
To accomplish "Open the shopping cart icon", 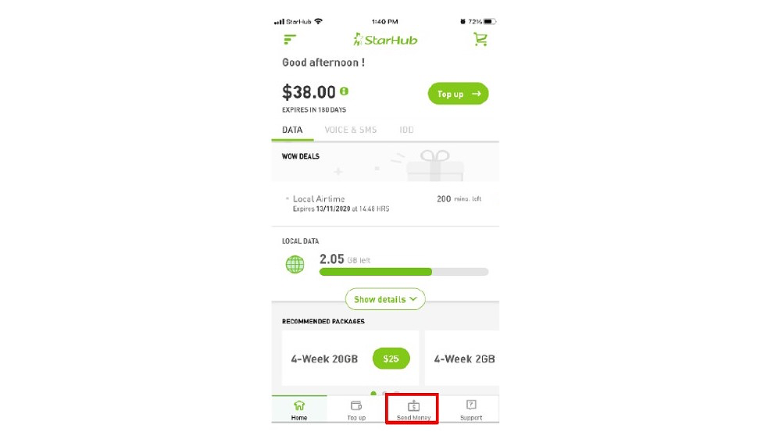I will click(x=480, y=39).
